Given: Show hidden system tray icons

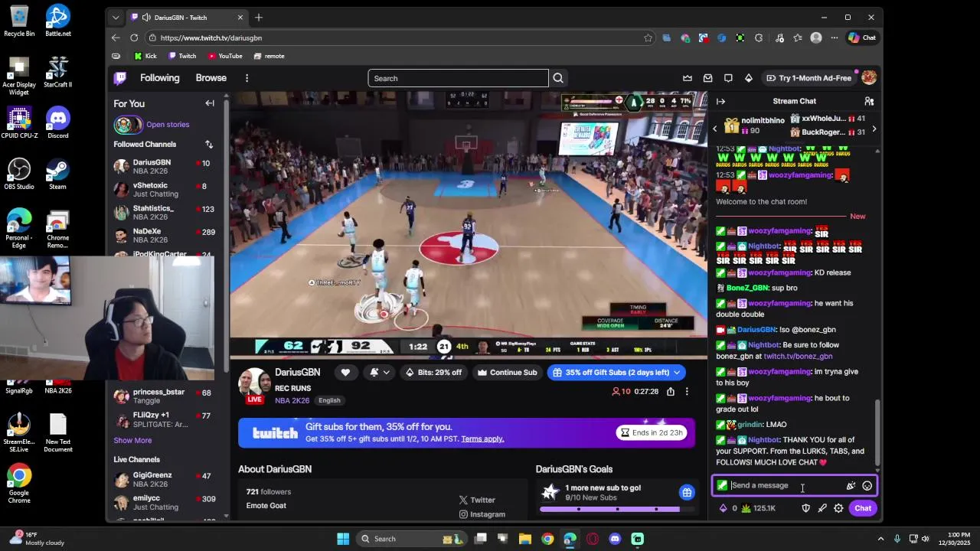Looking at the screenshot, I should [880, 539].
